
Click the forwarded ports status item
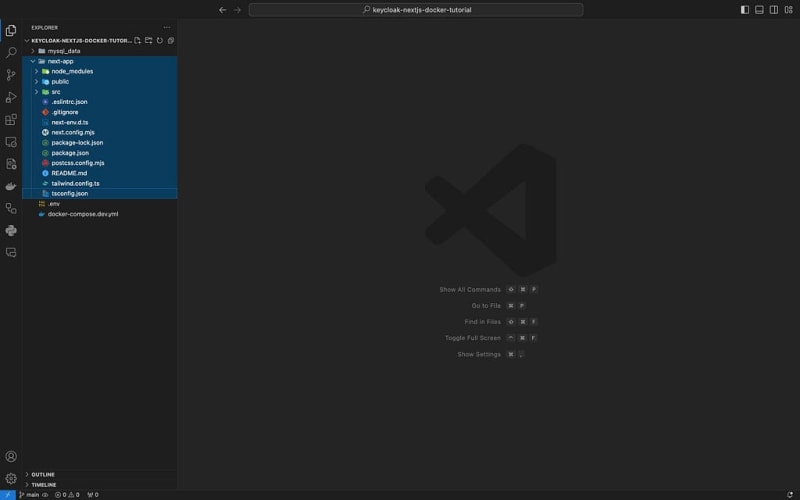click(x=93, y=495)
